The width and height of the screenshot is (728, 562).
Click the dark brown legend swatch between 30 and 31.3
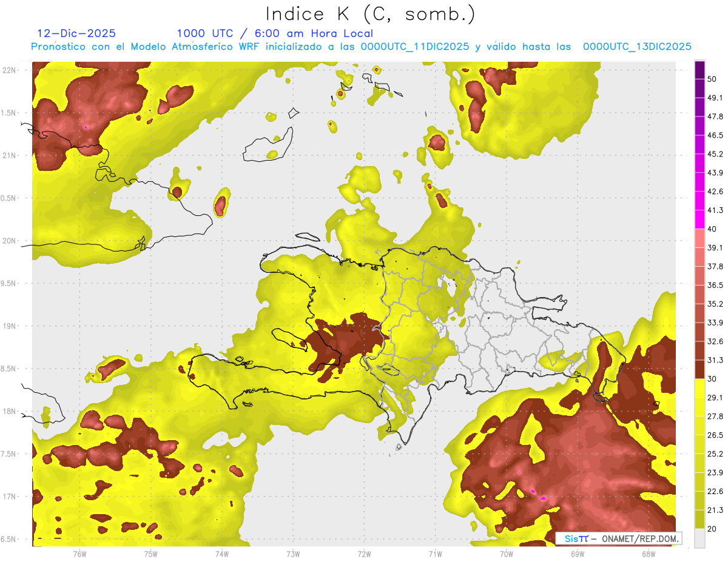tap(699, 369)
